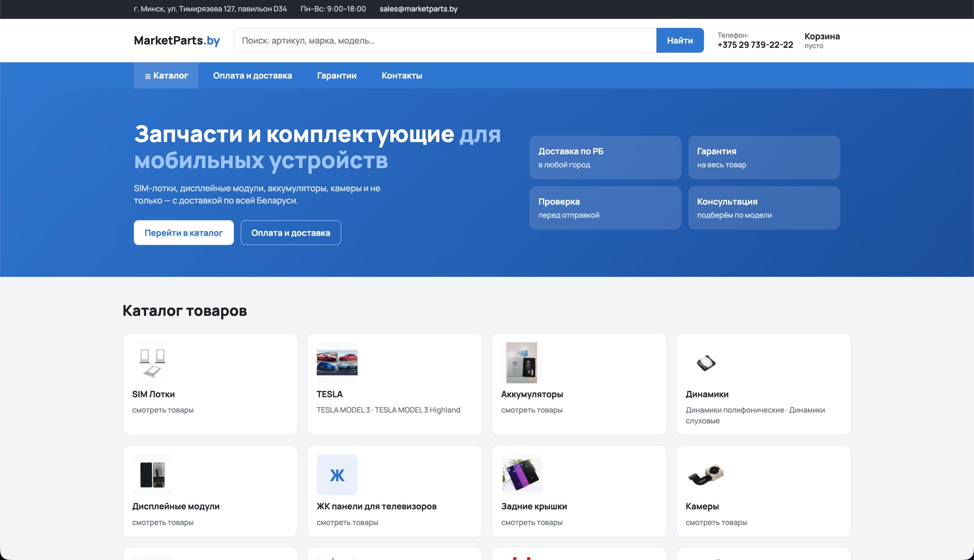Go to Гарантии page in navigation
The height and width of the screenshot is (560, 974).
point(337,75)
